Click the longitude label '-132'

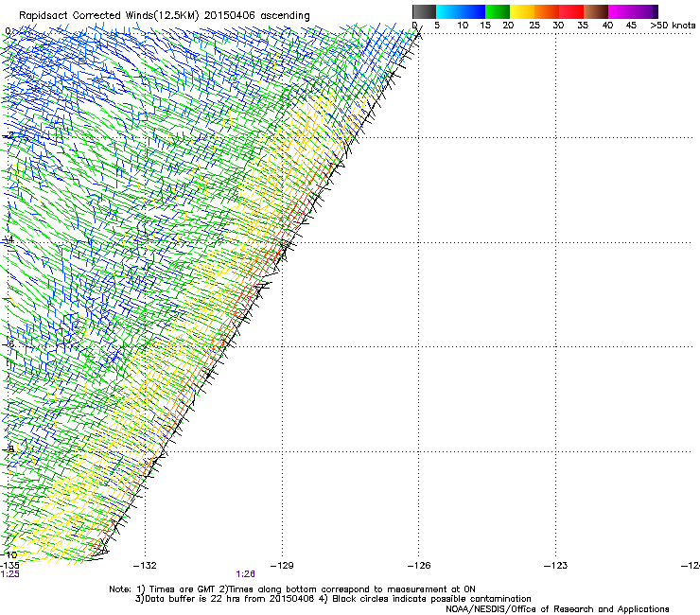(145, 566)
